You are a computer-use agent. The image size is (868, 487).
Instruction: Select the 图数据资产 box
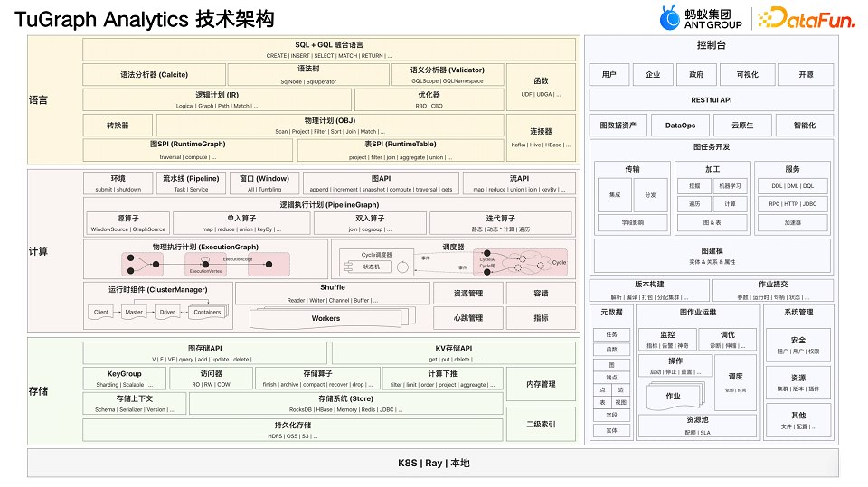point(618,126)
